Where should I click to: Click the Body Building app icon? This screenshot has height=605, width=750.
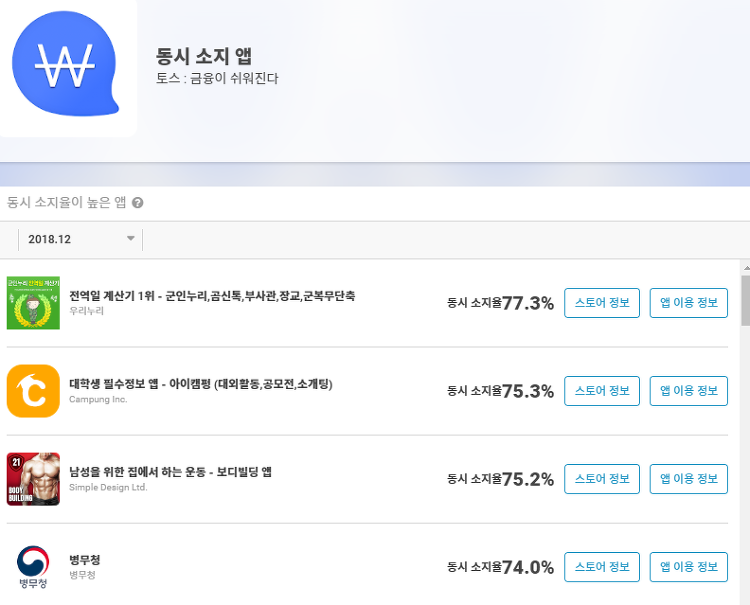[33, 479]
